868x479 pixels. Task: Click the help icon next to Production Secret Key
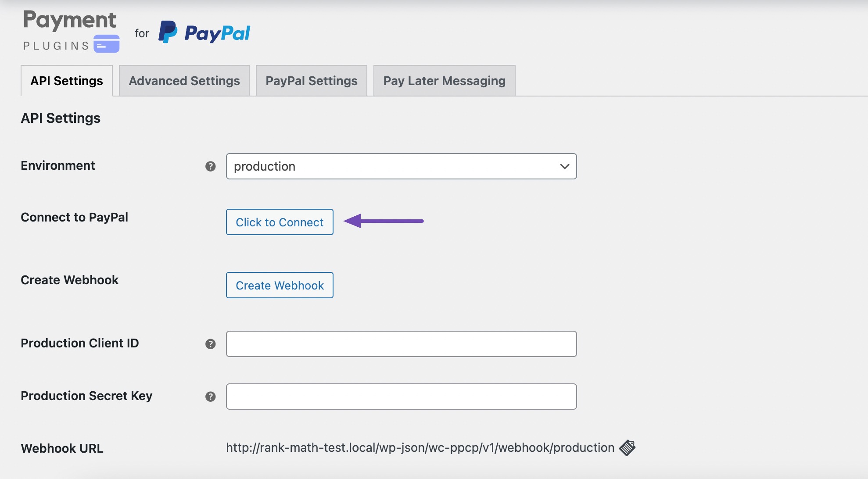tap(211, 397)
